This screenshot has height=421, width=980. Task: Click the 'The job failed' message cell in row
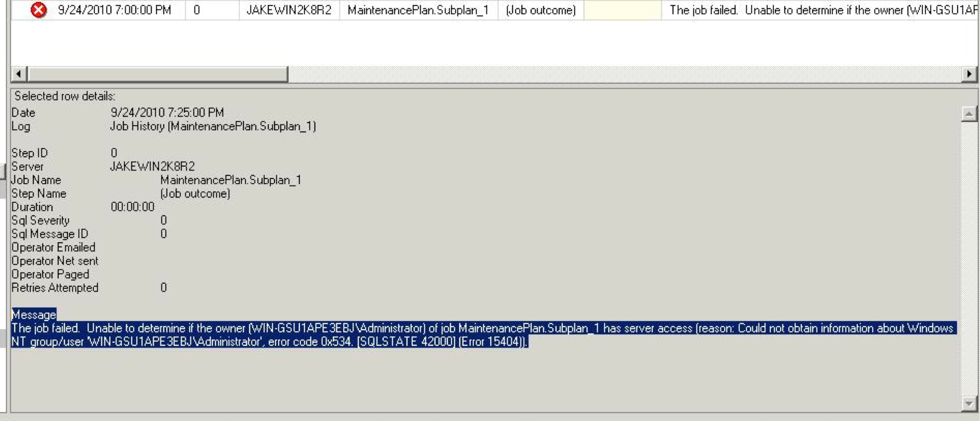[x=820, y=10]
